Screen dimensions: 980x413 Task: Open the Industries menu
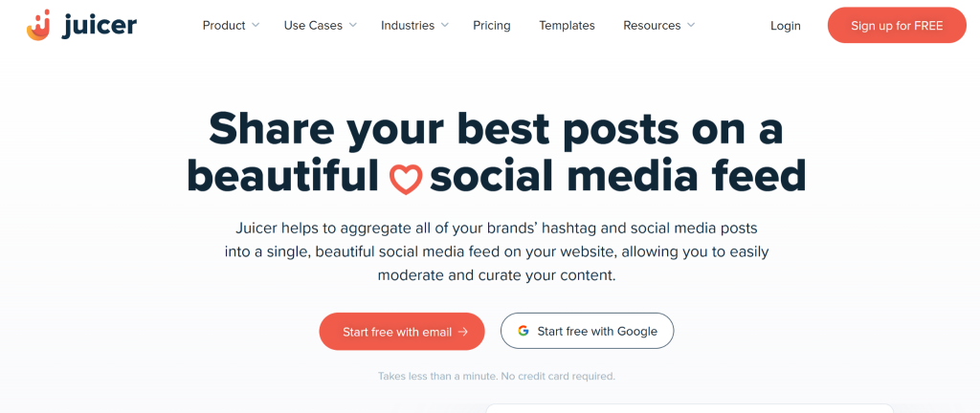coord(408,26)
